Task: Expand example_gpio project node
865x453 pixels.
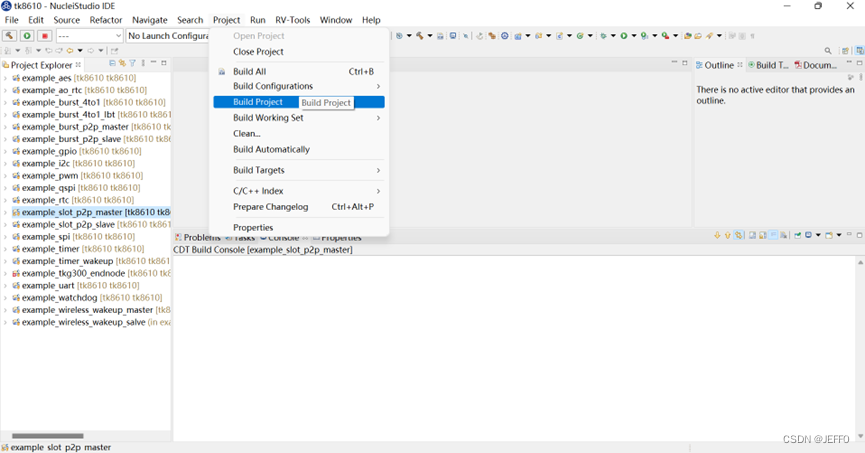Action: [x=6, y=151]
